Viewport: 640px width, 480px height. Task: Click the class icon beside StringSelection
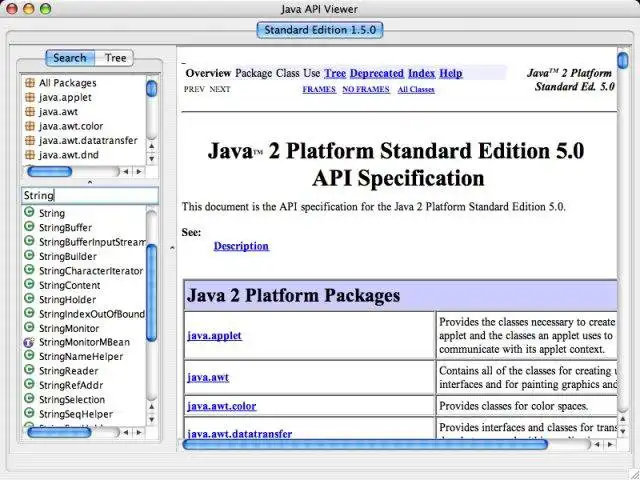point(29,398)
